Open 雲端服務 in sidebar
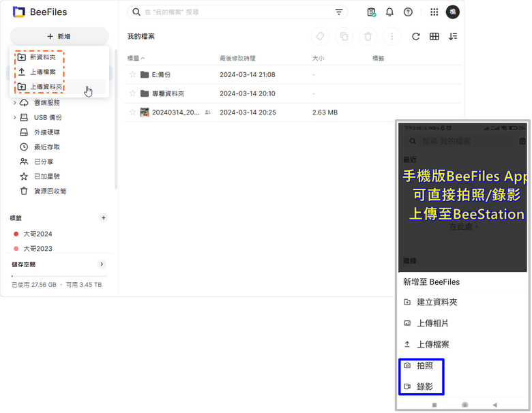Screen dimensions: 532x413 47,103
